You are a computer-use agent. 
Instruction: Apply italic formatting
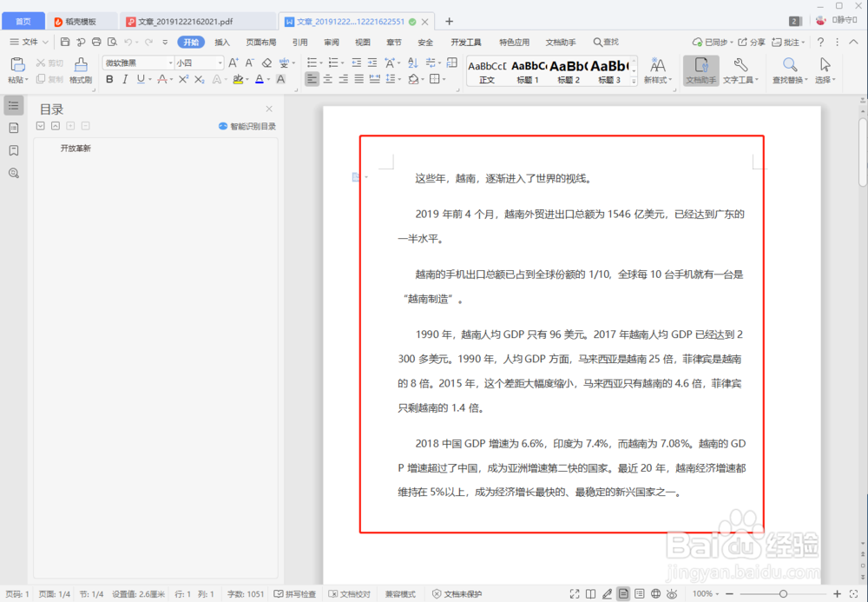click(x=124, y=79)
